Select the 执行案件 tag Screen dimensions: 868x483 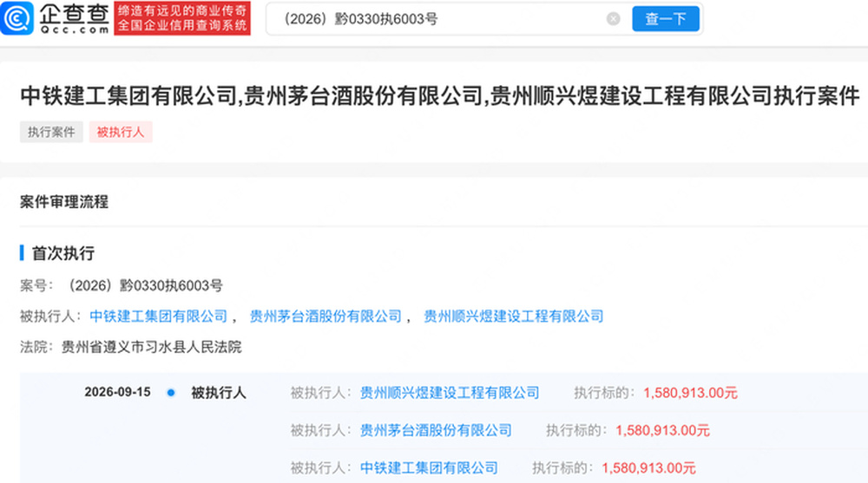[x=51, y=132]
